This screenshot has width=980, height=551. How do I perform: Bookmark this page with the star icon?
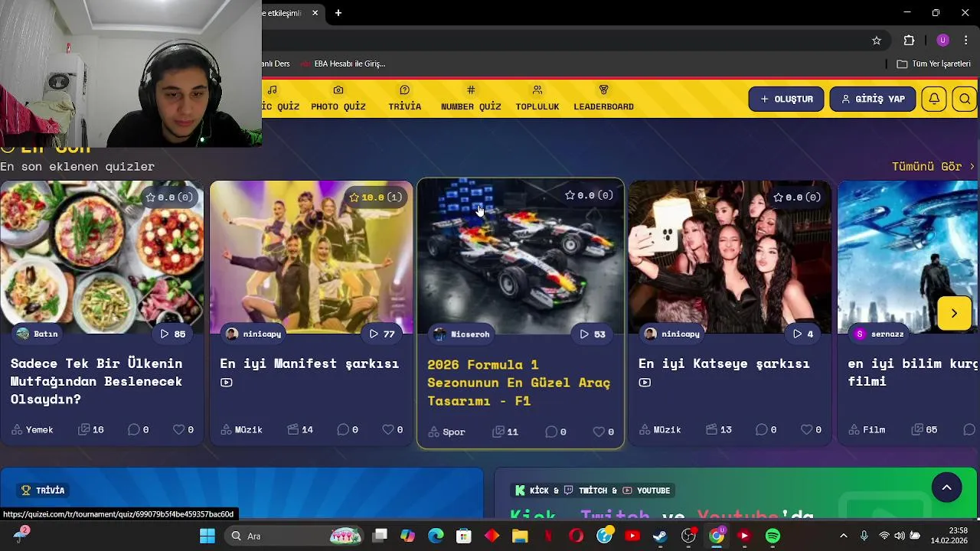pyautogui.click(x=877, y=41)
